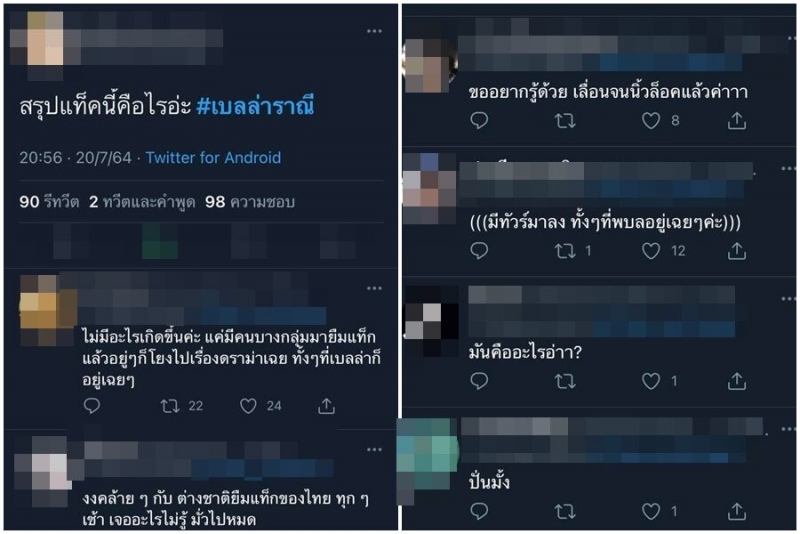Open more options on the ไม่มีอะไรเกิดขึ้นค่ะ reply
The width and height of the screenshot is (800, 534).
[x=374, y=289]
